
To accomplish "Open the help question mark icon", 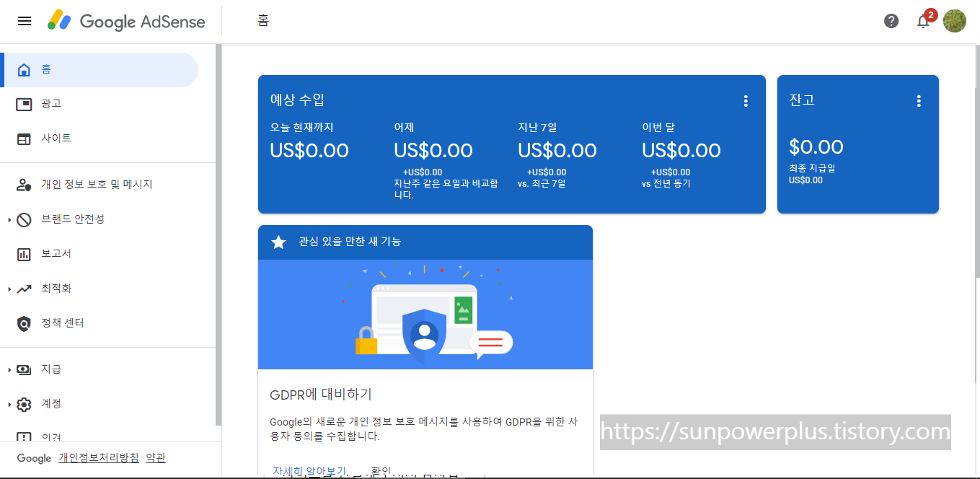I will (891, 21).
